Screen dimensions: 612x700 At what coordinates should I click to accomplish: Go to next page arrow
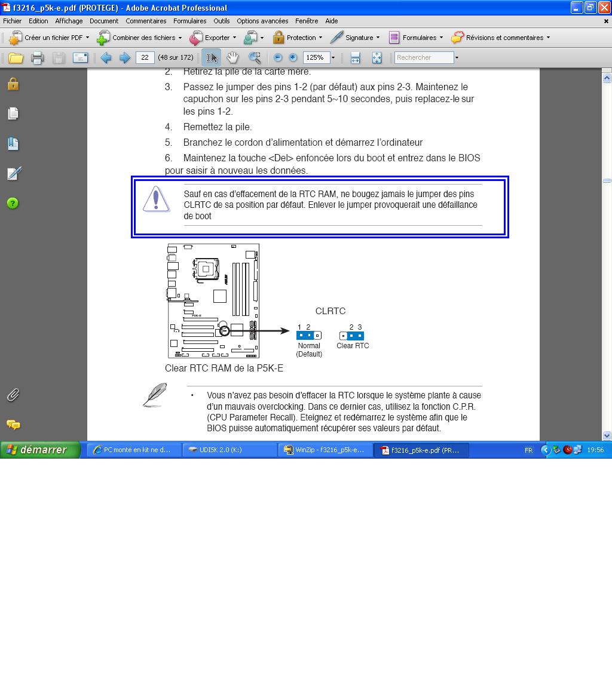point(124,58)
